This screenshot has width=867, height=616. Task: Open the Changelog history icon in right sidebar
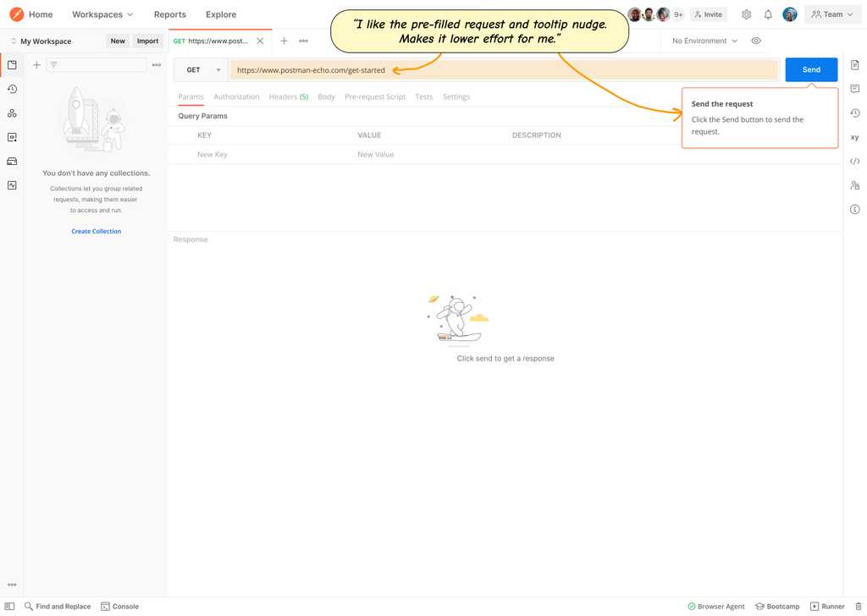[x=855, y=113]
